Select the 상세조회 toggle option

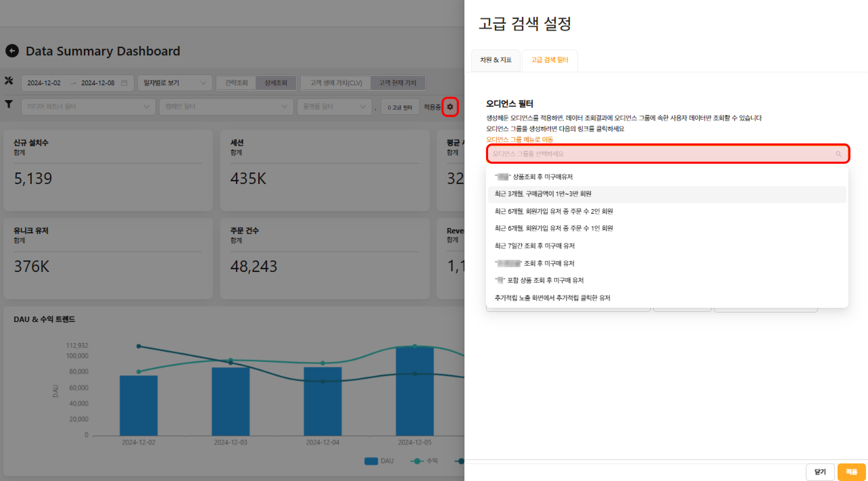(x=275, y=83)
